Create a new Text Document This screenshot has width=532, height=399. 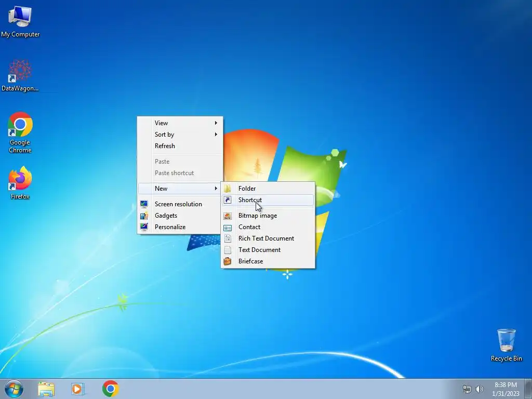point(268,250)
